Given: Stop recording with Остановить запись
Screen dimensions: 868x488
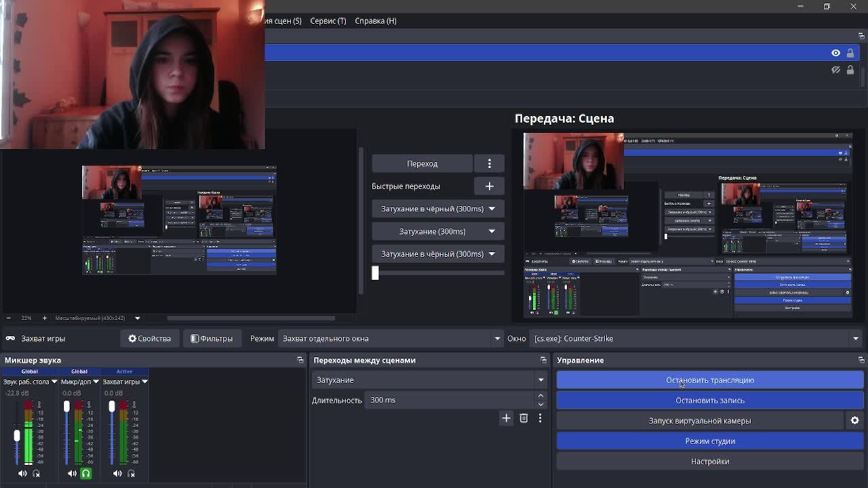Looking at the screenshot, I should click(710, 401).
